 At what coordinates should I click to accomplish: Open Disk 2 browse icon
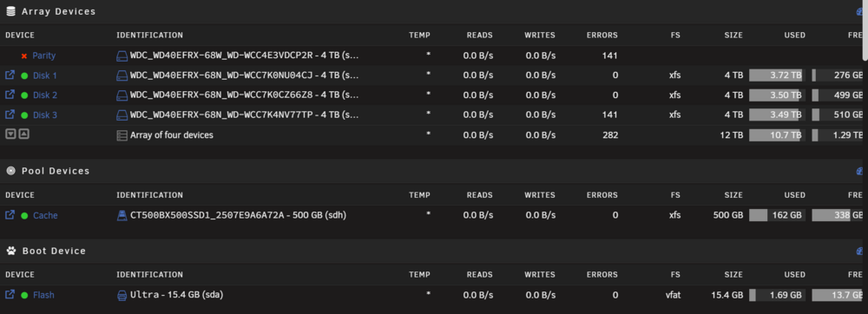coord(10,95)
